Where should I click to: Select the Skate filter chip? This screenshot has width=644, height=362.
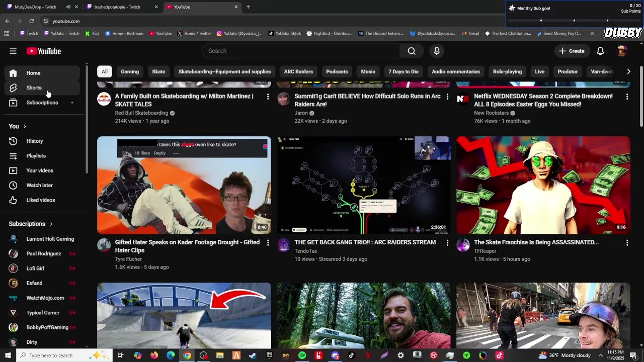pos(158,71)
